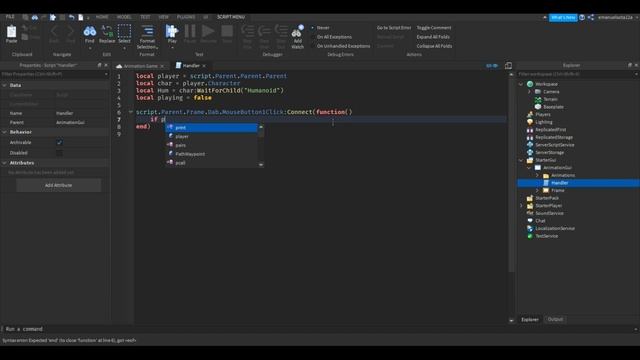Collapse the Workspace tree node
Image resolution: width=640 pixels, height=360 pixels.
(521, 84)
